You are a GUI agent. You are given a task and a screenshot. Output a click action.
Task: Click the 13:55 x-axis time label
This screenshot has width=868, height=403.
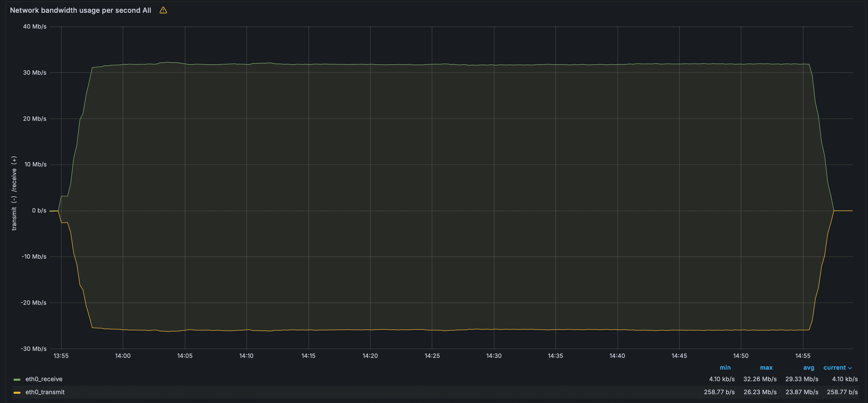[x=61, y=356]
